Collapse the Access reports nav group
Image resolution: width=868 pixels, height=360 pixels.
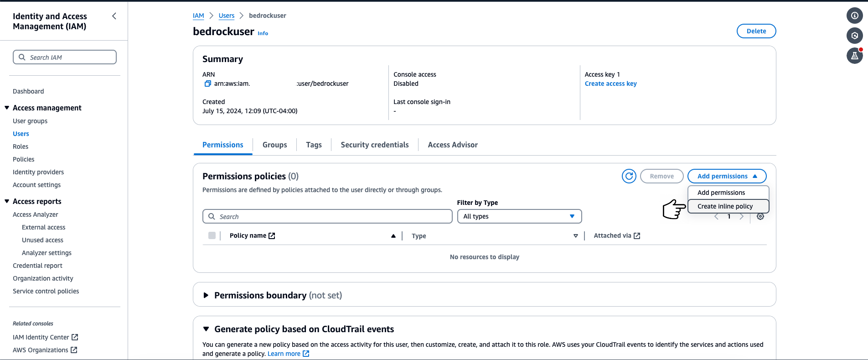pyautogui.click(x=7, y=201)
